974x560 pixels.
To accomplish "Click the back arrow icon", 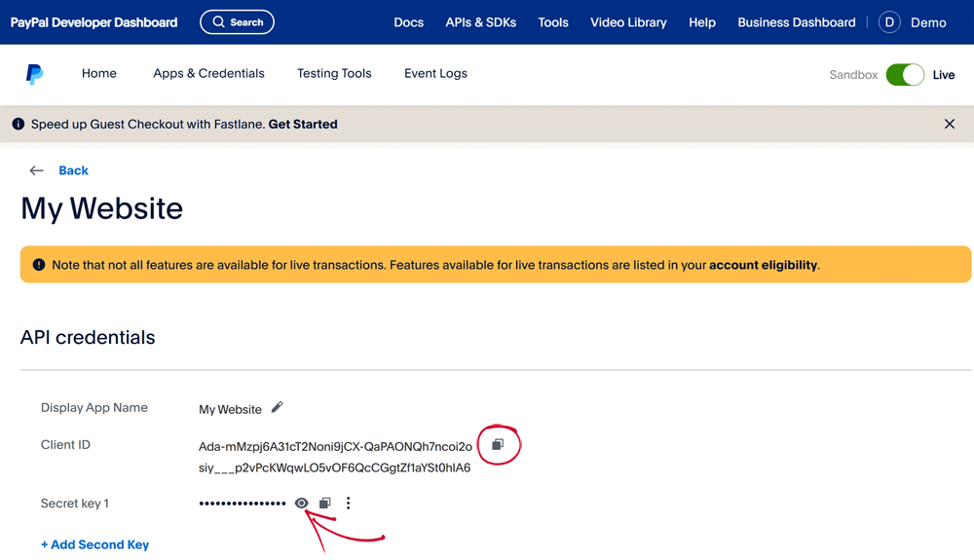I will coord(37,170).
